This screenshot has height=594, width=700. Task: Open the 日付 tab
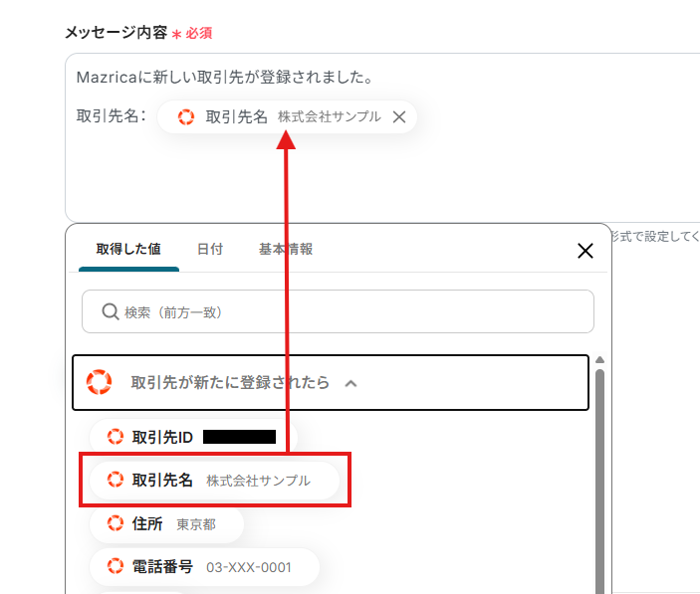tap(210, 249)
